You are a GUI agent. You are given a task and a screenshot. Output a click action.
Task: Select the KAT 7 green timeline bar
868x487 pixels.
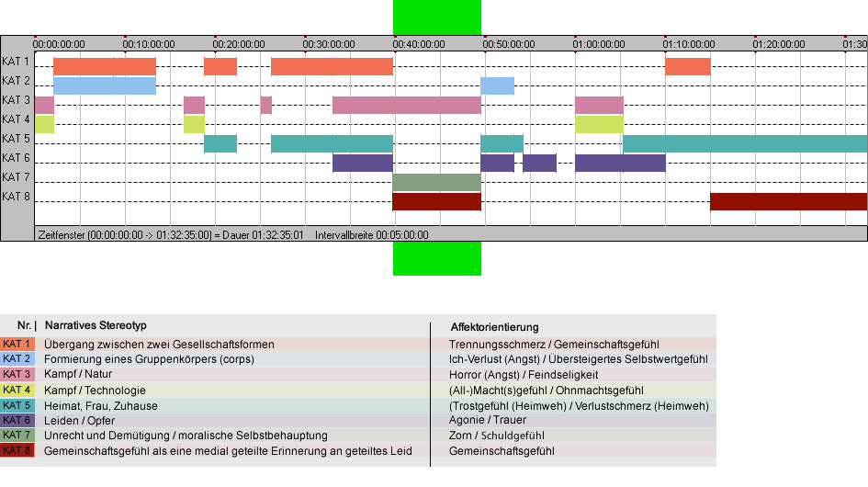coord(437,182)
